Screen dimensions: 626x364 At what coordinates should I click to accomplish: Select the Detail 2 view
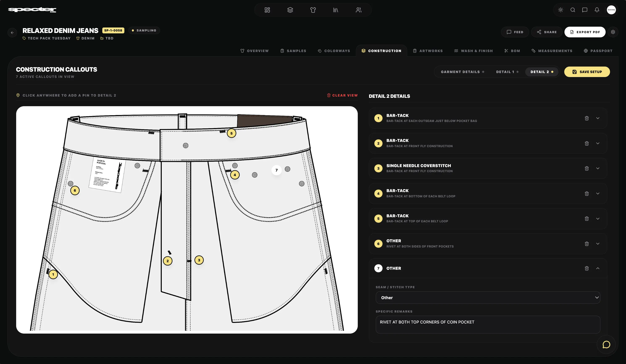click(542, 72)
